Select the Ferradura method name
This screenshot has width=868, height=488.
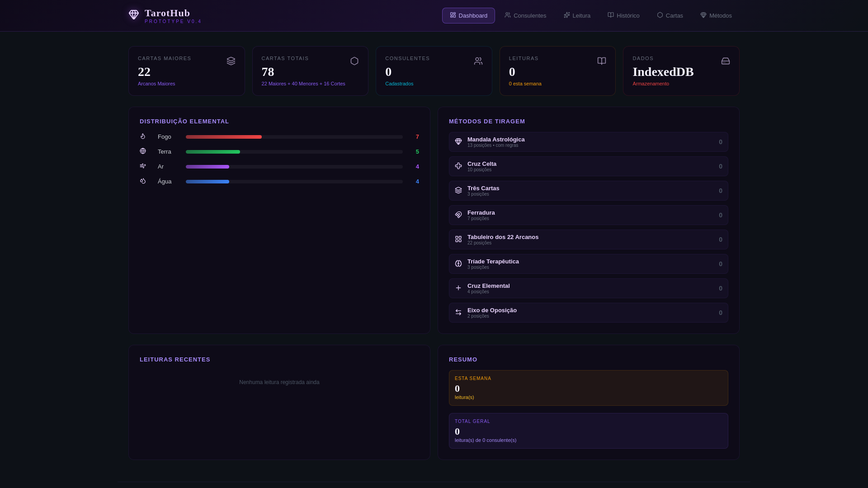pos(481,213)
